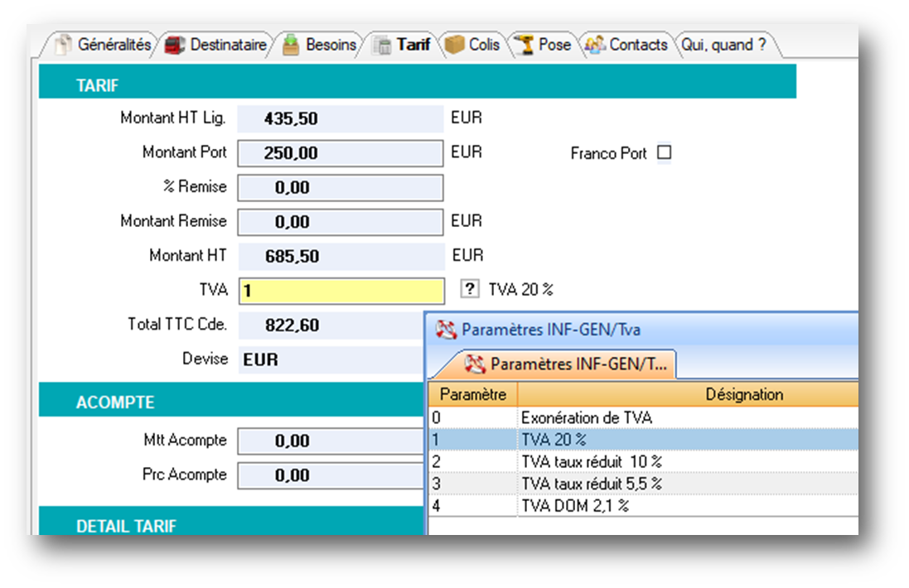The height and width of the screenshot is (588, 909).
Task: Click the yellow TVA input field
Action: [x=341, y=291]
